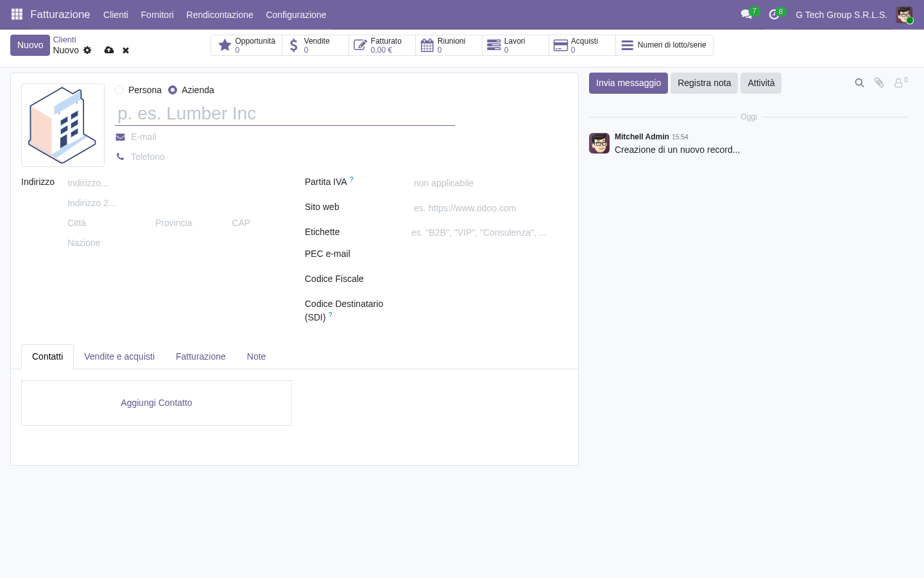Viewport: 924px width, 578px height.
Task: Open Numeri di lotto/serie smart button
Action: coord(664,45)
